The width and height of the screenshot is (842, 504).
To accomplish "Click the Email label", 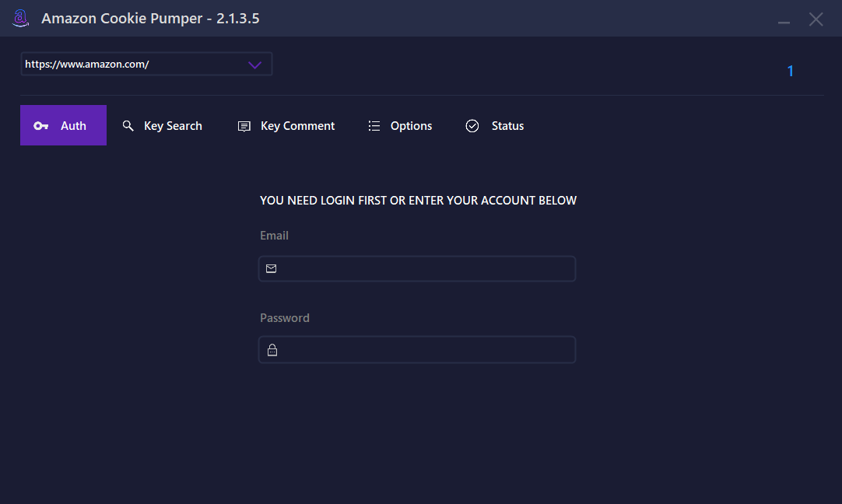I will pos(275,235).
